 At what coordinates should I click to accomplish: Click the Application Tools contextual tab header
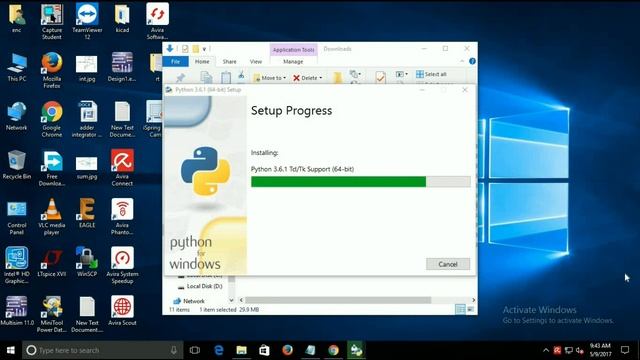[x=293, y=50]
